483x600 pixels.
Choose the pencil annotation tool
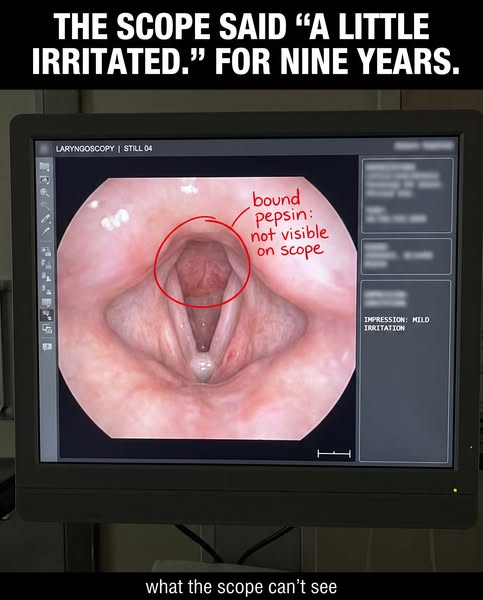click(x=46, y=218)
